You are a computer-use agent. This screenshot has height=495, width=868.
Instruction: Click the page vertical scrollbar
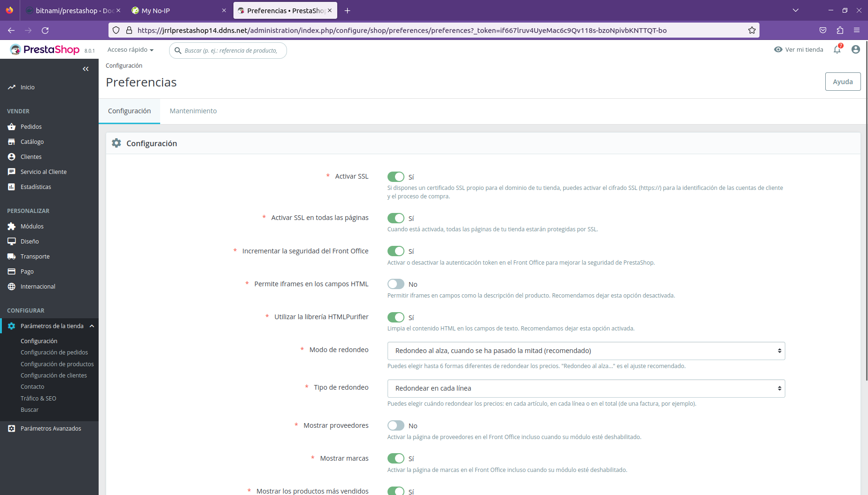click(866, 212)
